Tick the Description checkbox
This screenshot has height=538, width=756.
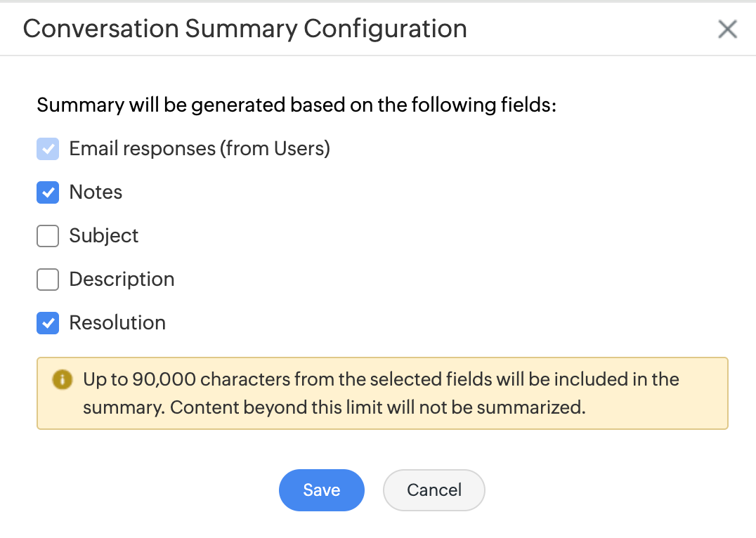coord(48,280)
